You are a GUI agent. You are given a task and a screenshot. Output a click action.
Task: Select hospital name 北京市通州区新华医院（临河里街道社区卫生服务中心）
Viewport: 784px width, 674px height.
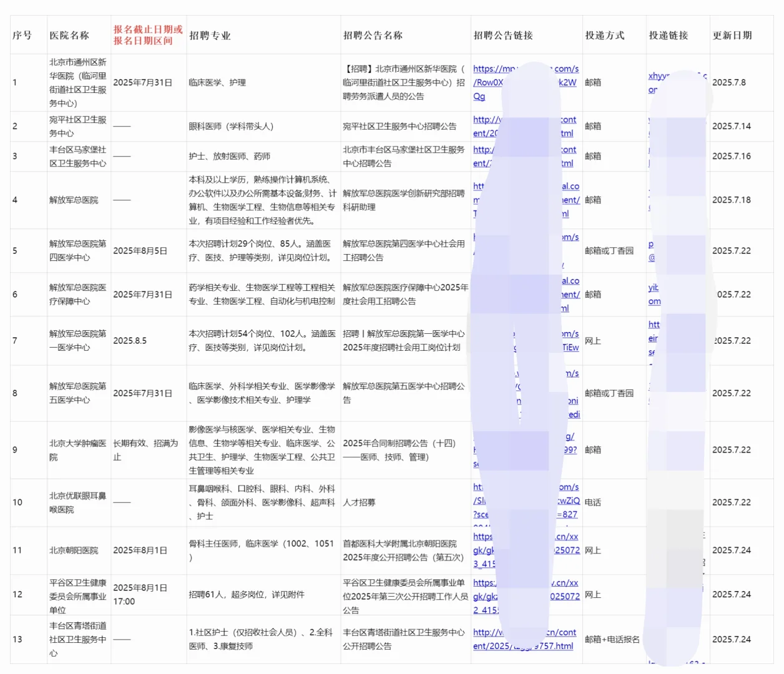78,82
